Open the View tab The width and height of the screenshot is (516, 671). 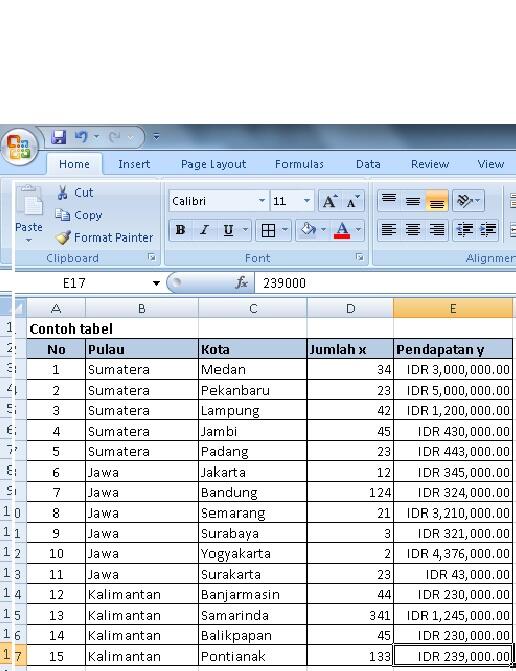point(491,164)
